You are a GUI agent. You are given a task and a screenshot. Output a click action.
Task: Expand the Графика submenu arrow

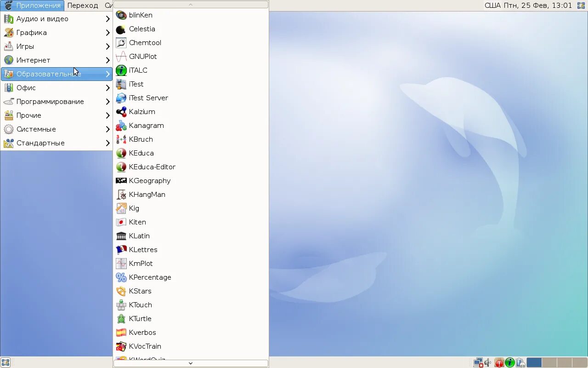coord(108,33)
